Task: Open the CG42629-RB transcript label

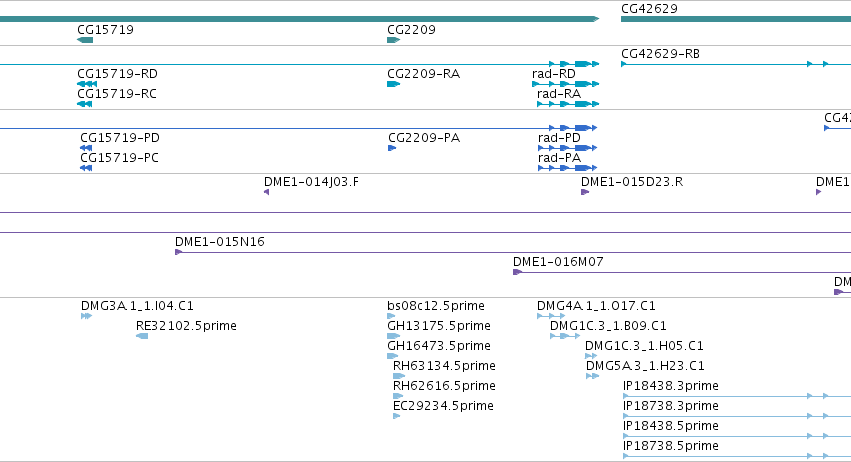Action: tap(660, 54)
